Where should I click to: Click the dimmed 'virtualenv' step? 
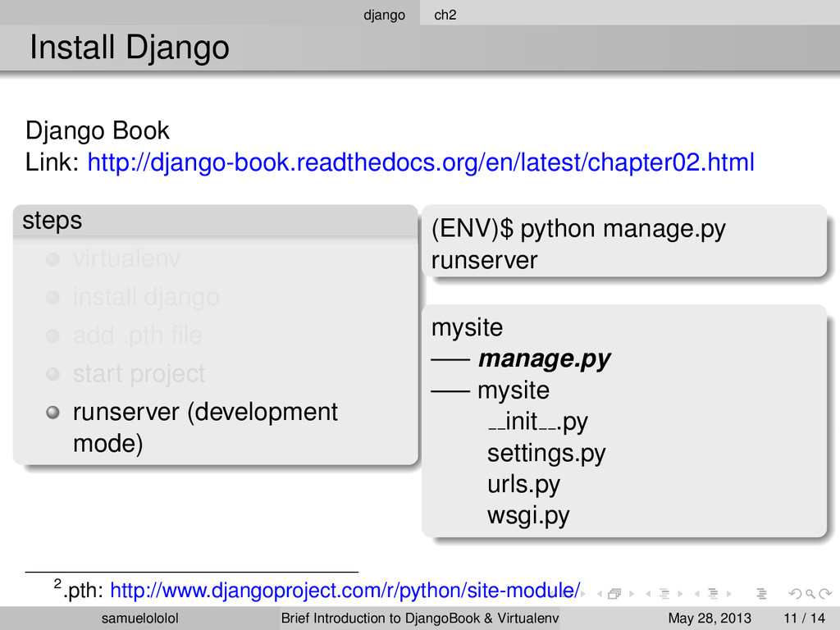[126, 258]
